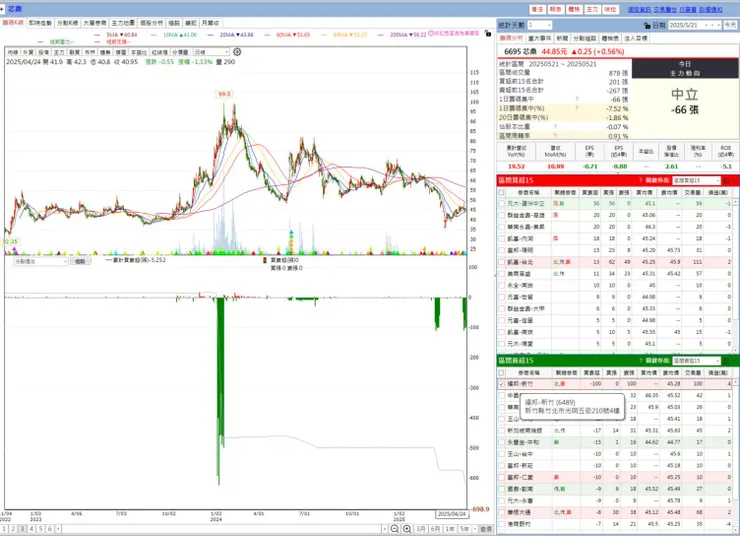Screen dimensions: 740x536
Task: Click help icon in red 區間買超15 header
Action: pos(640,180)
